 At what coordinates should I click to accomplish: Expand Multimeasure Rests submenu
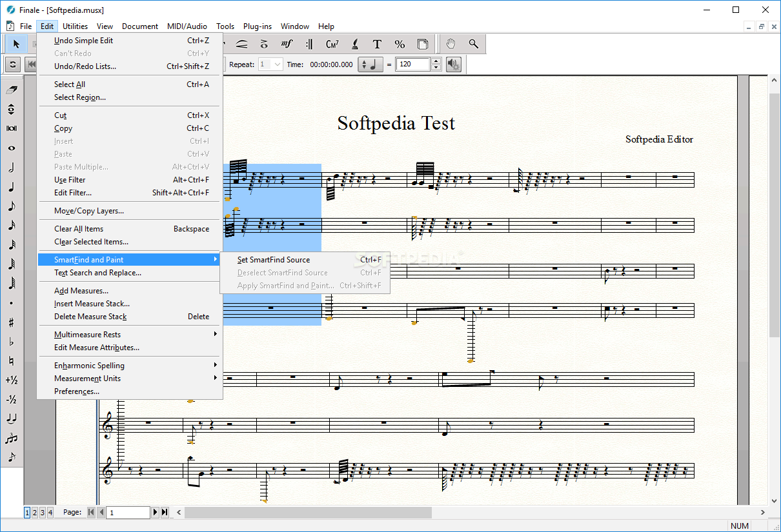[x=129, y=335]
